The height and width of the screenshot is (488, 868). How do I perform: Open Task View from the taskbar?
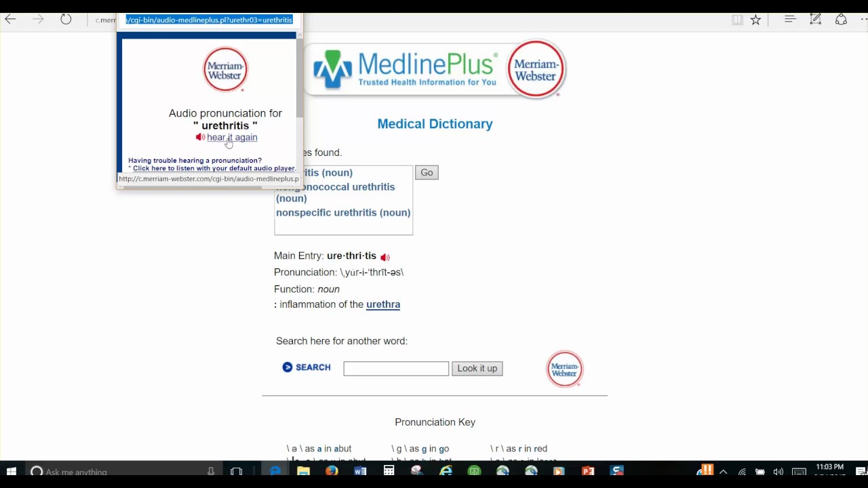click(236, 472)
